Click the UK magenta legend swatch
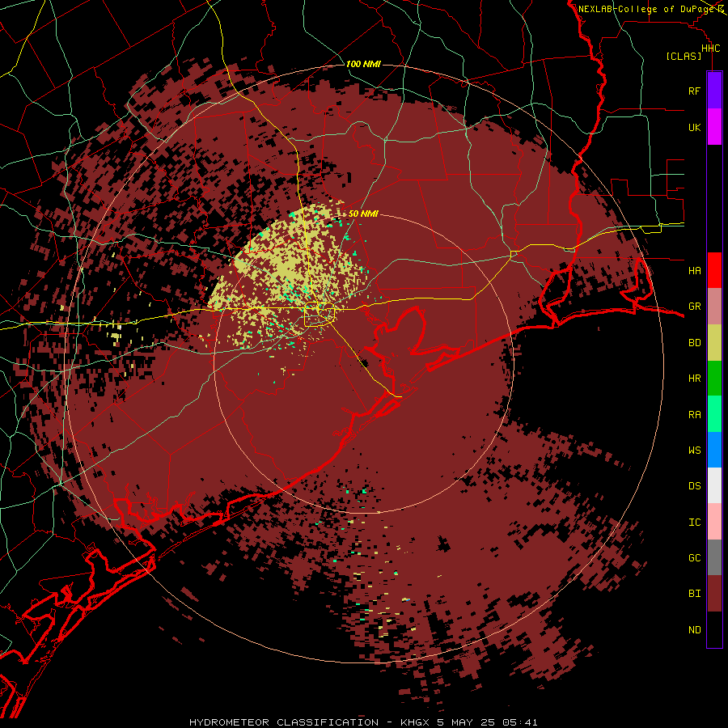The width and height of the screenshot is (728, 728). (x=714, y=127)
